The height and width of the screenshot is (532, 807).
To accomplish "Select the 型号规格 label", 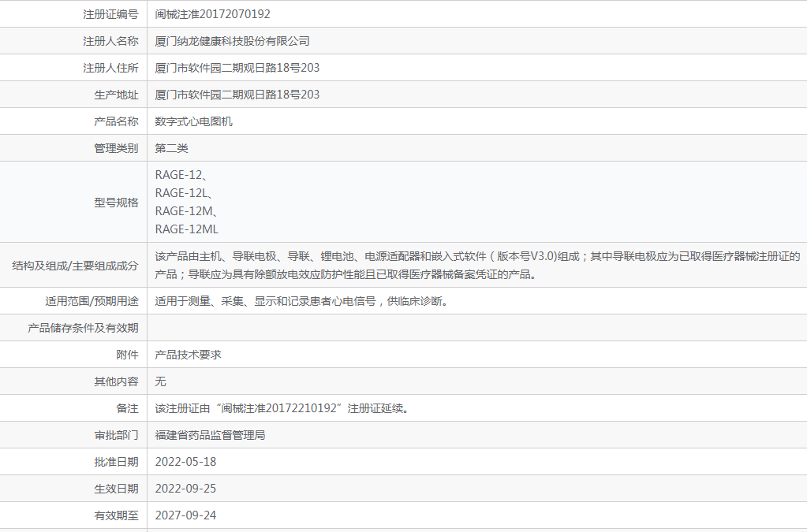I will click(x=116, y=202).
